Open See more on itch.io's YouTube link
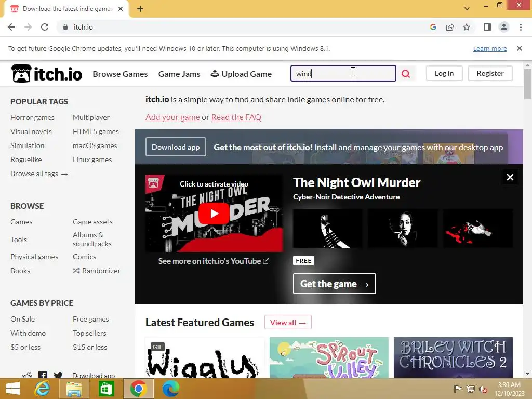This screenshot has height=399, width=532. click(x=214, y=261)
